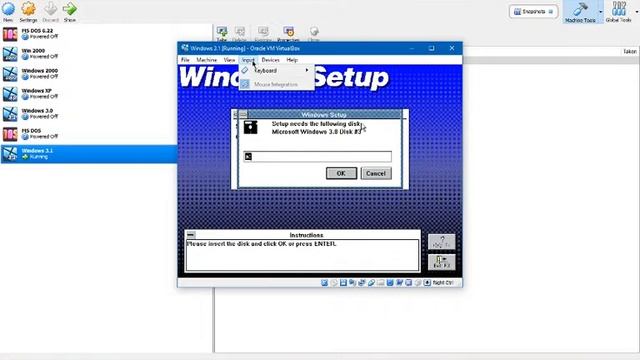Click the Discard saved state arrow
The width and height of the screenshot is (640, 360).
pyautogui.click(x=51, y=9)
